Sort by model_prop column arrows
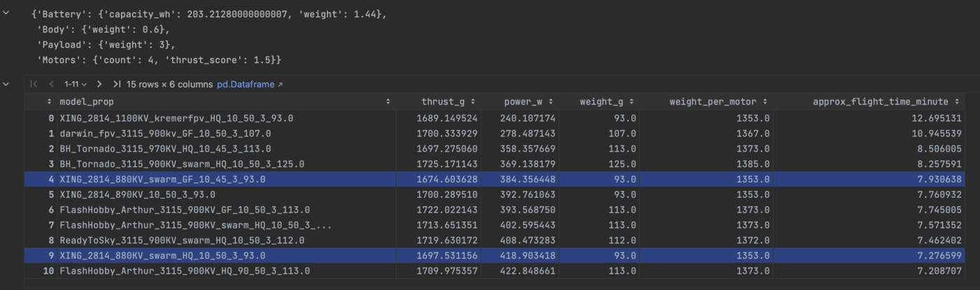 tap(388, 101)
